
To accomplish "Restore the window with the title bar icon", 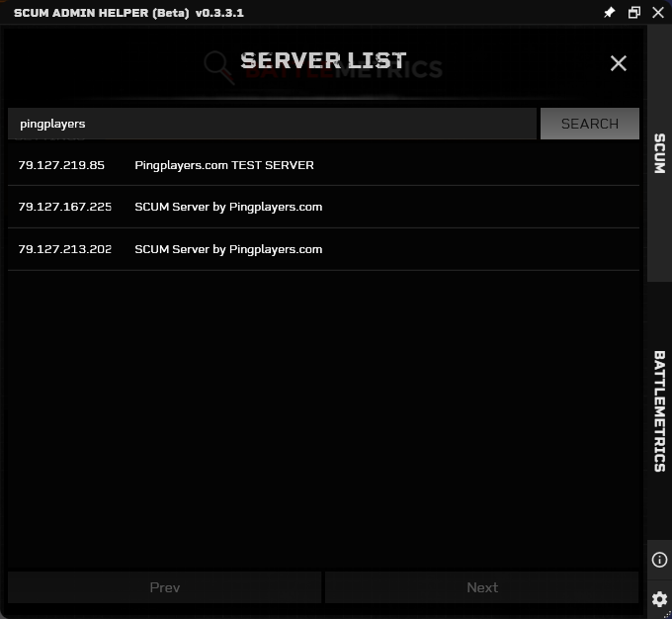I will pos(633,13).
